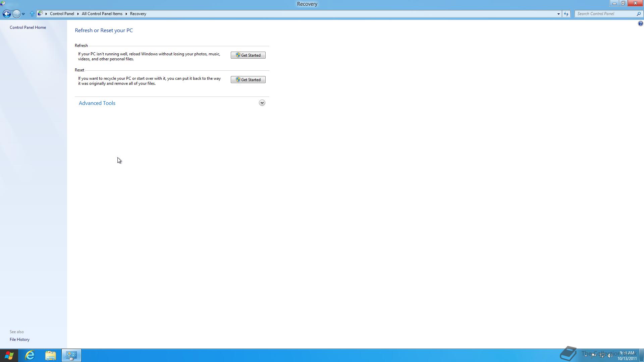Image resolution: width=644 pixels, height=362 pixels.
Task: Open File Explorer from the taskbar
Action: (x=51, y=355)
